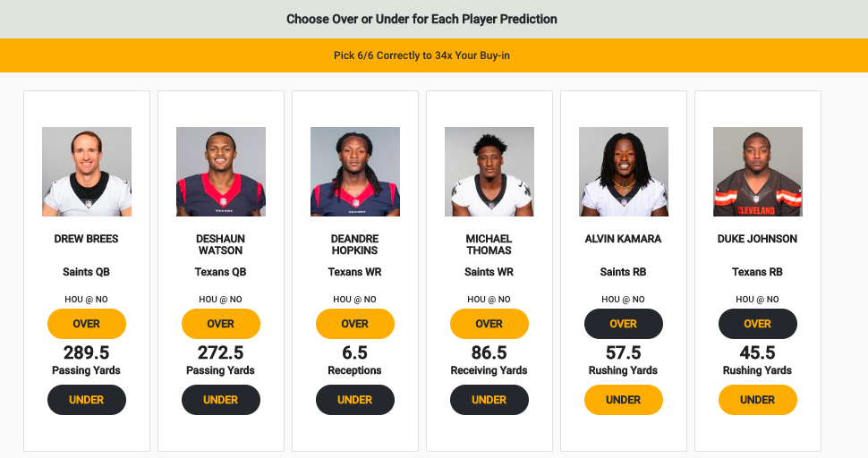The height and width of the screenshot is (458, 868).
Task: Select UNDER for Drew Brees 289.5
Action: 87,400
